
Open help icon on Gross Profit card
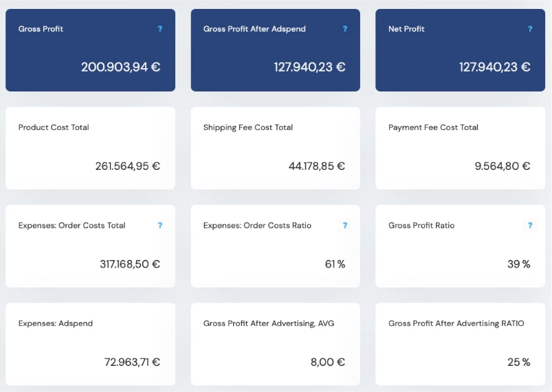[x=160, y=29]
